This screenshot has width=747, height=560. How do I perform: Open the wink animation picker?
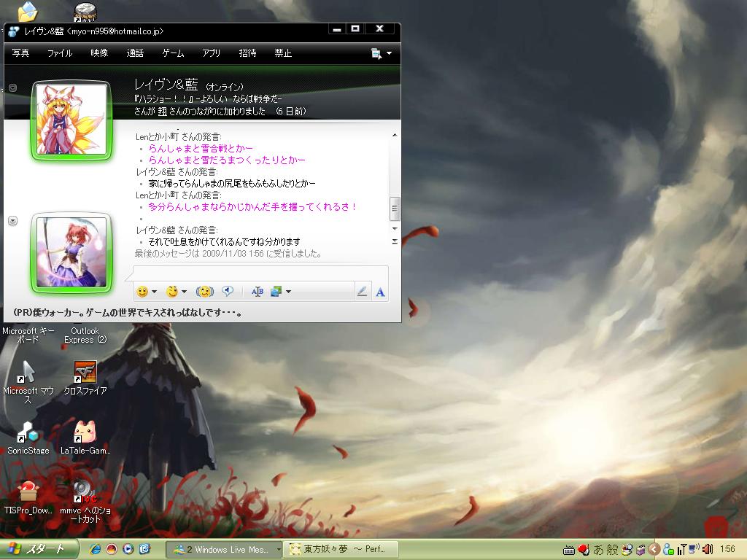[172, 292]
